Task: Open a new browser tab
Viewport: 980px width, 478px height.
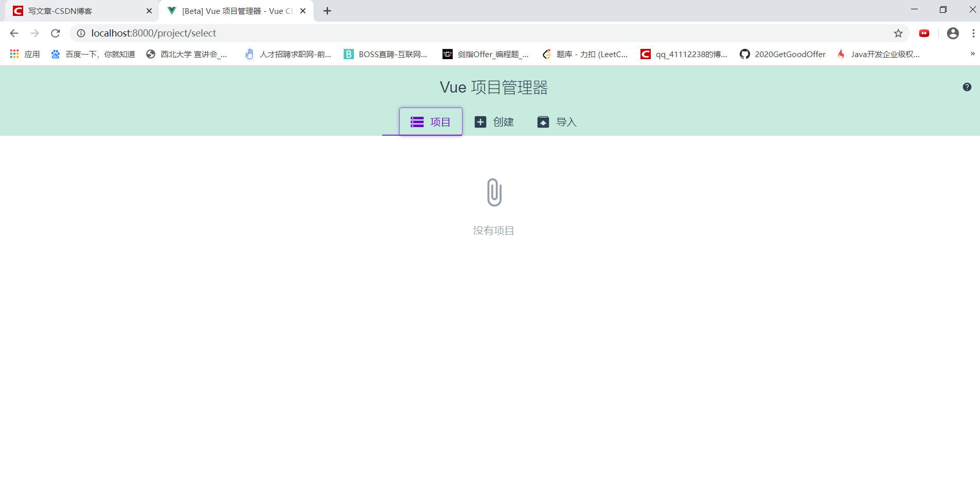Action: 327,11
